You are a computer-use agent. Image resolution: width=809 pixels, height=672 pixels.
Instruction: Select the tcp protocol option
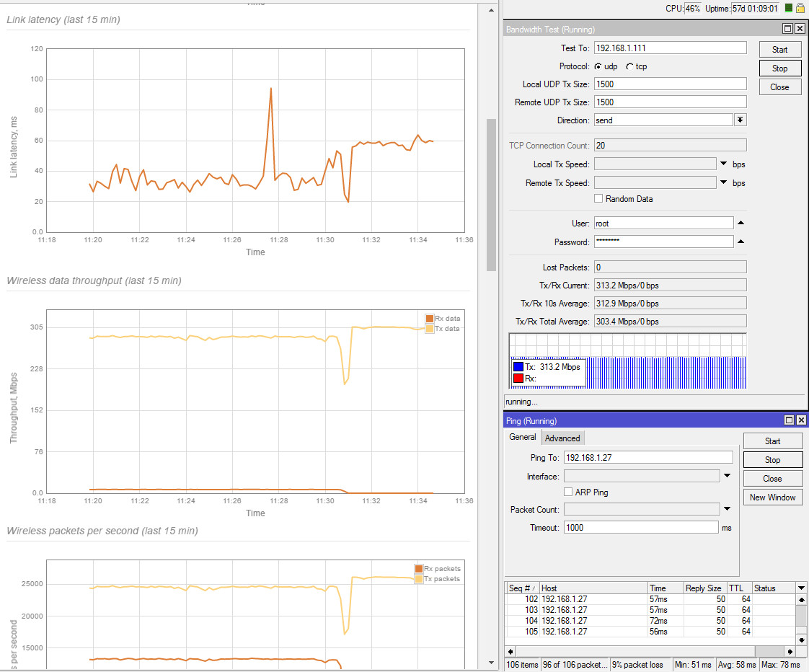[629, 66]
